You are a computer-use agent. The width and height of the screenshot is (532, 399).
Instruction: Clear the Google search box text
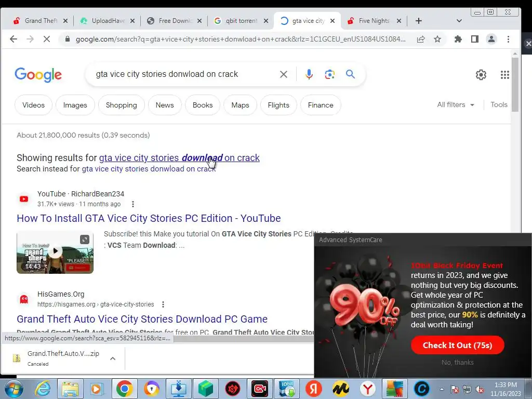pos(284,74)
